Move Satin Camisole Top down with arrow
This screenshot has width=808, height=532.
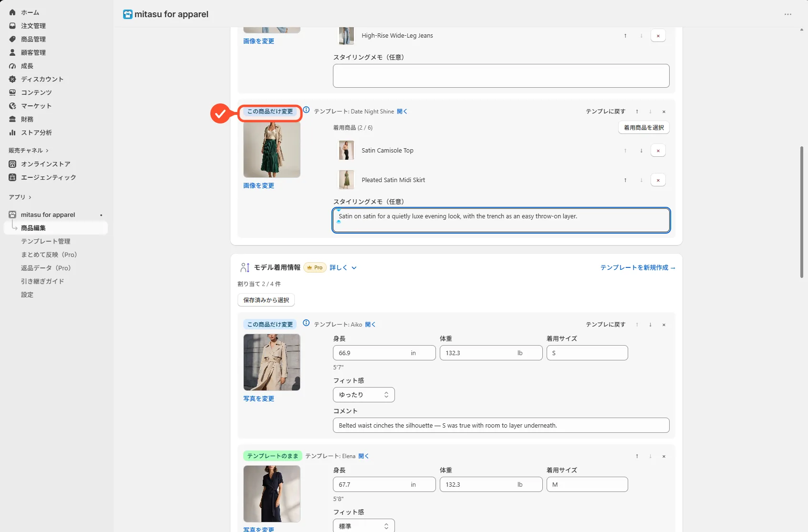click(641, 151)
